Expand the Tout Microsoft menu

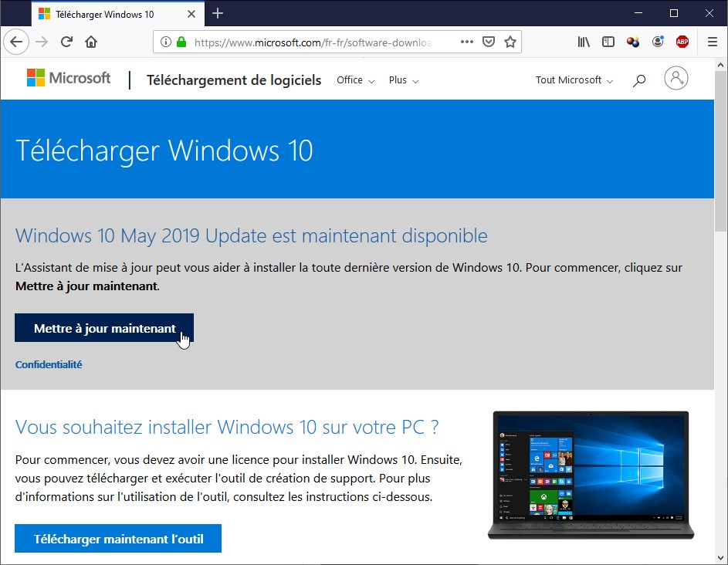click(574, 80)
